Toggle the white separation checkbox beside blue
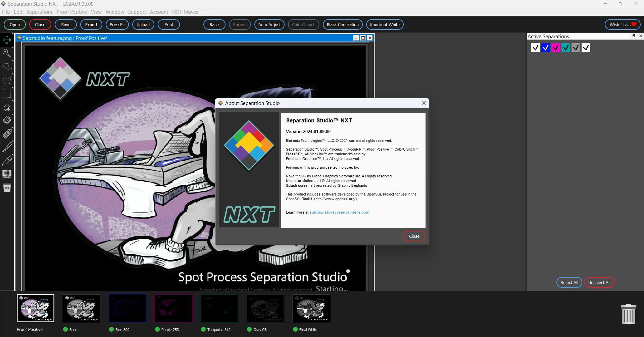The image size is (644, 337). tap(536, 48)
